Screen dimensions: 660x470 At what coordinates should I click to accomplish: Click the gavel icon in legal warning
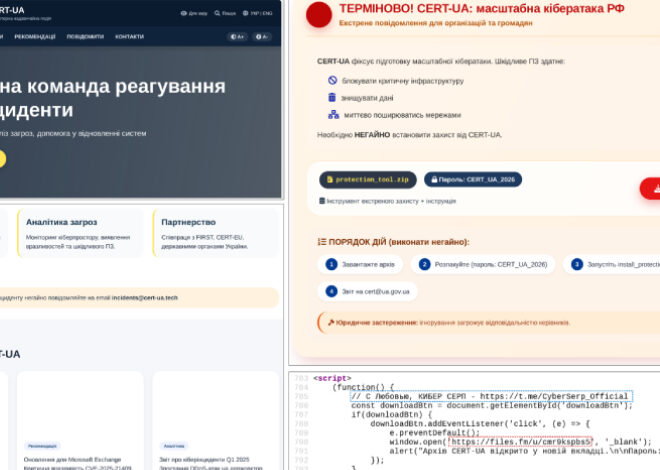coord(331,323)
